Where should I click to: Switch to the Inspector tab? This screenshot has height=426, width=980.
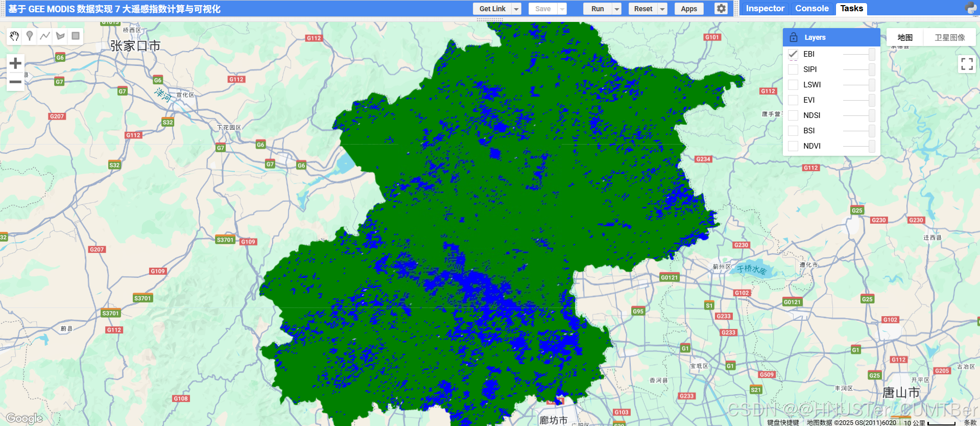click(764, 8)
